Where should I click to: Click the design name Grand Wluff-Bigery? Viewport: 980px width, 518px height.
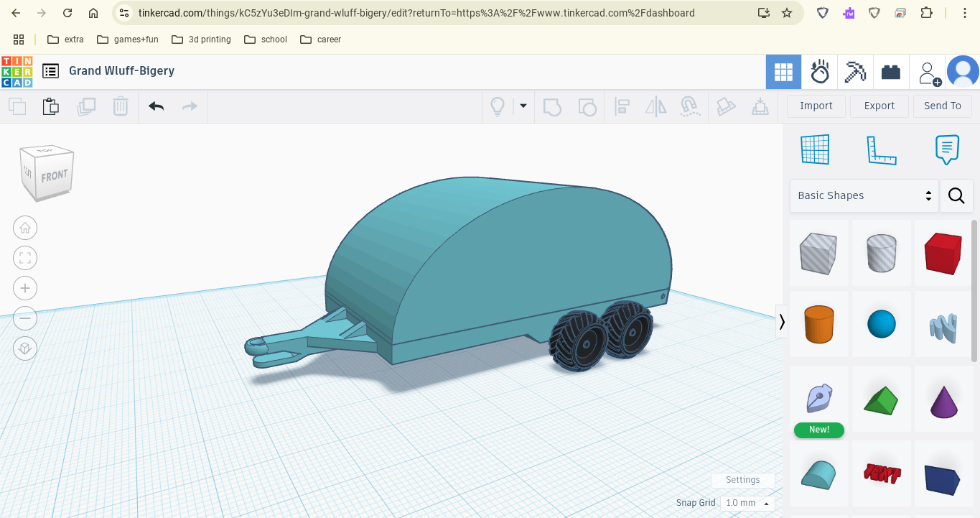pyautogui.click(x=121, y=71)
